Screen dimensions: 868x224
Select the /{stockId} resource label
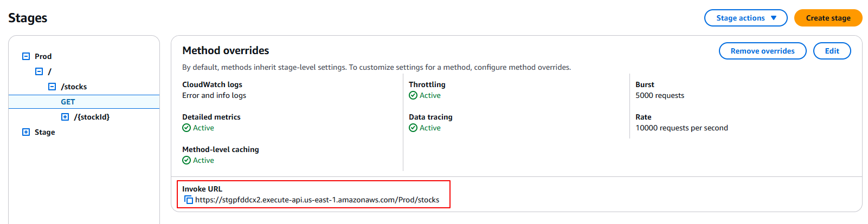coord(92,117)
